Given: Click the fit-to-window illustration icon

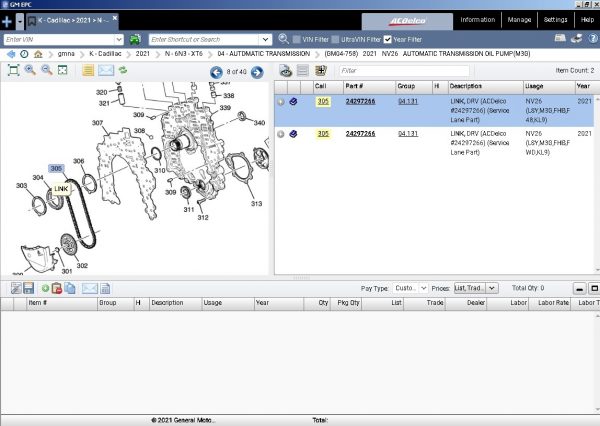Looking at the screenshot, I should tap(13, 70).
